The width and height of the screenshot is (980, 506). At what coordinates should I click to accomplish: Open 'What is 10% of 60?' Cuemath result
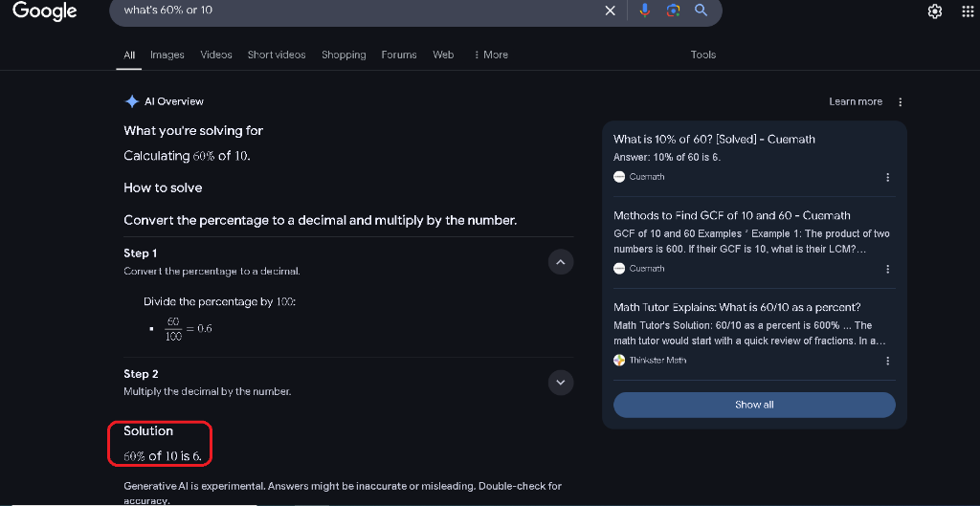[x=714, y=140]
